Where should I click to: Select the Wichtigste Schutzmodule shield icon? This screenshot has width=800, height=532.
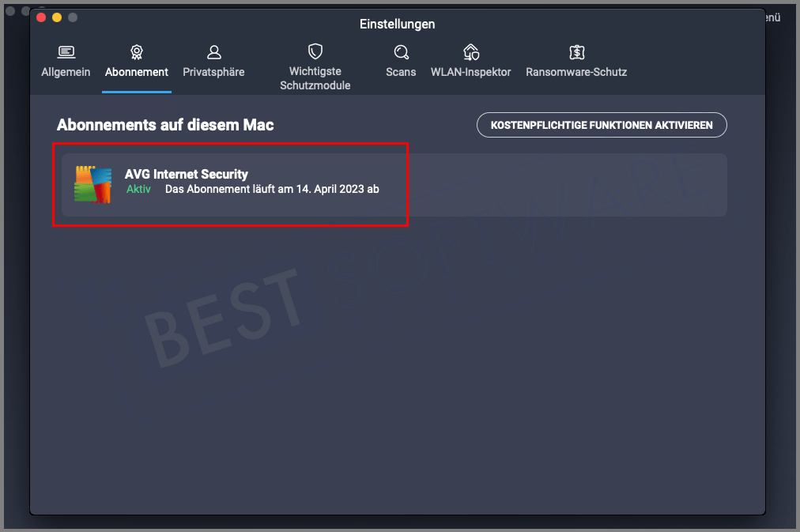pos(315,50)
